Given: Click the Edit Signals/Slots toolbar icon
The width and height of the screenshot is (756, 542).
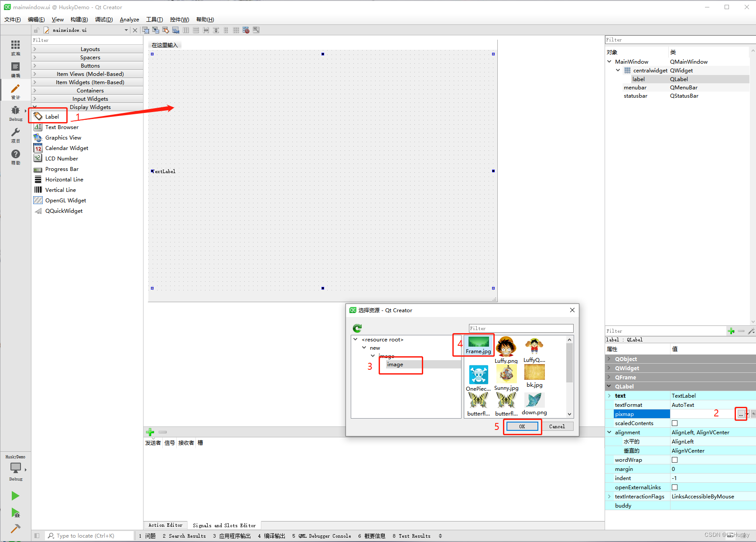Looking at the screenshot, I should point(156,30).
